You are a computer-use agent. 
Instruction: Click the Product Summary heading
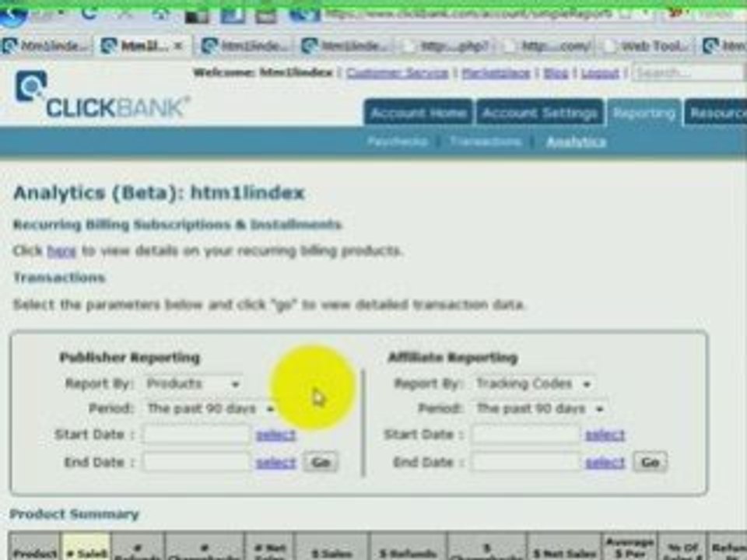pyautogui.click(x=75, y=514)
